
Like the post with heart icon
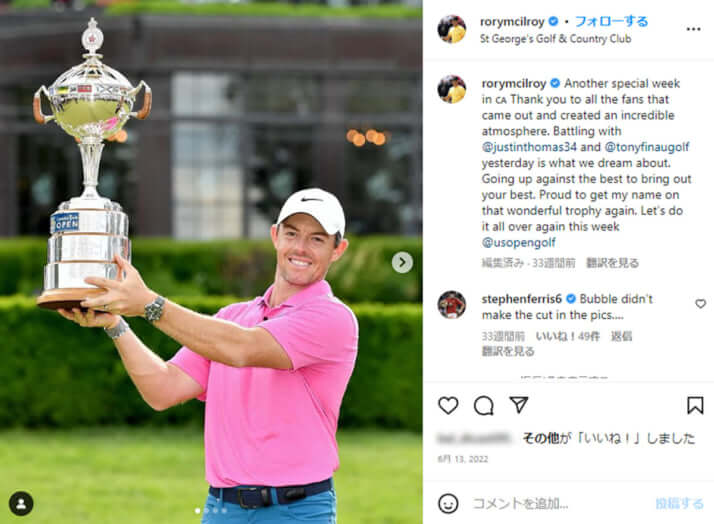pyautogui.click(x=448, y=405)
